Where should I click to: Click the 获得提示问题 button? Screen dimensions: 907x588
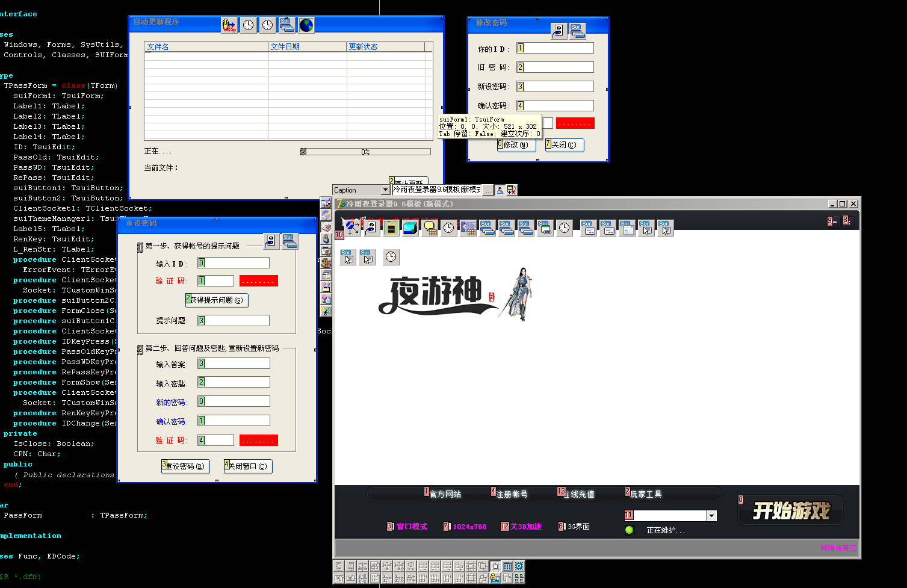pyautogui.click(x=217, y=300)
